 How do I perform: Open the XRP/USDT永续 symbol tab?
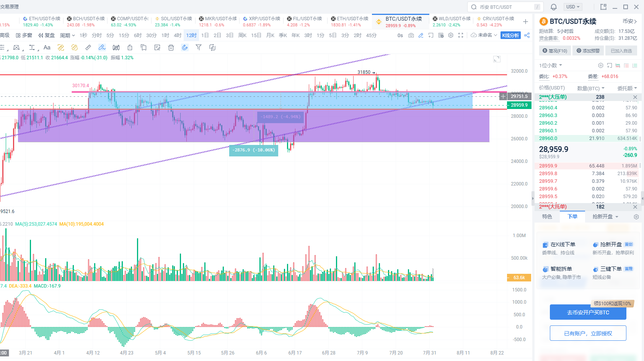tap(261, 21)
